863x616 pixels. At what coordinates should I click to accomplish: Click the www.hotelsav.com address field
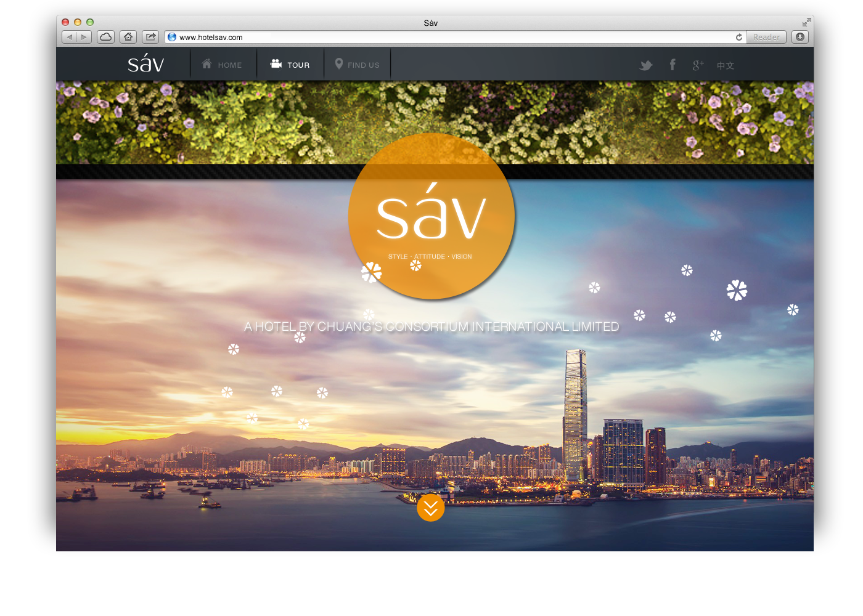[x=456, y=37]
